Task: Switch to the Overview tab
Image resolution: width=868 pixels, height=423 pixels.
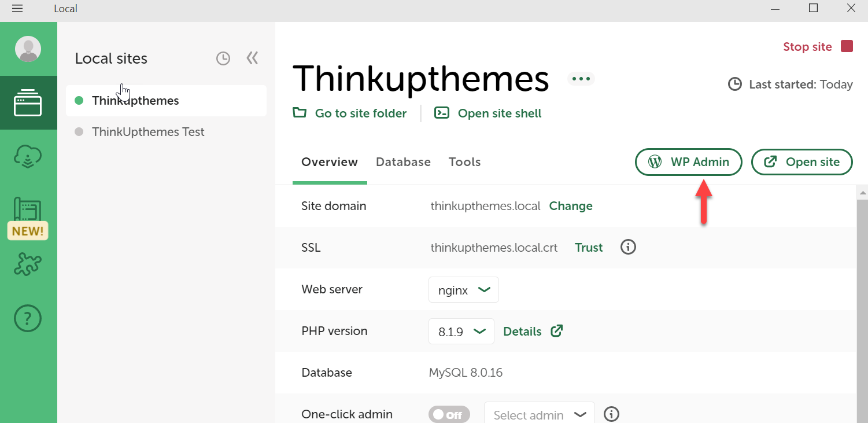Action: point(330,162)
